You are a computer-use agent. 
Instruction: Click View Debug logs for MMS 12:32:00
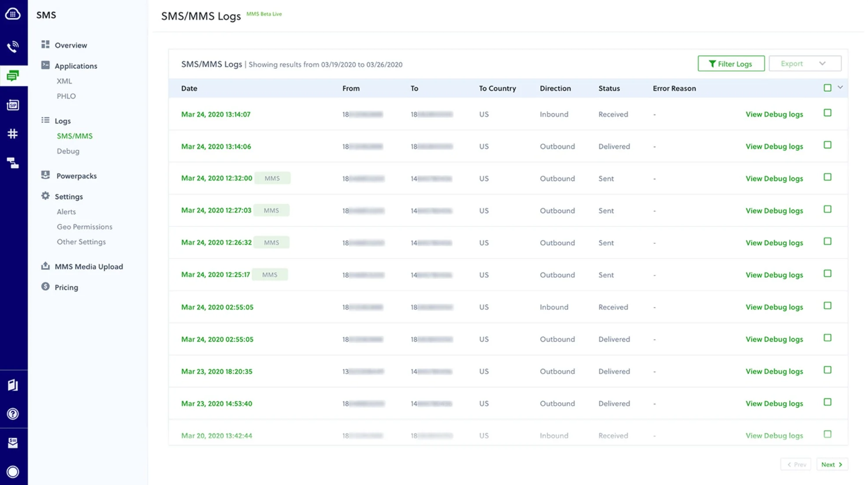pos(775,179)
